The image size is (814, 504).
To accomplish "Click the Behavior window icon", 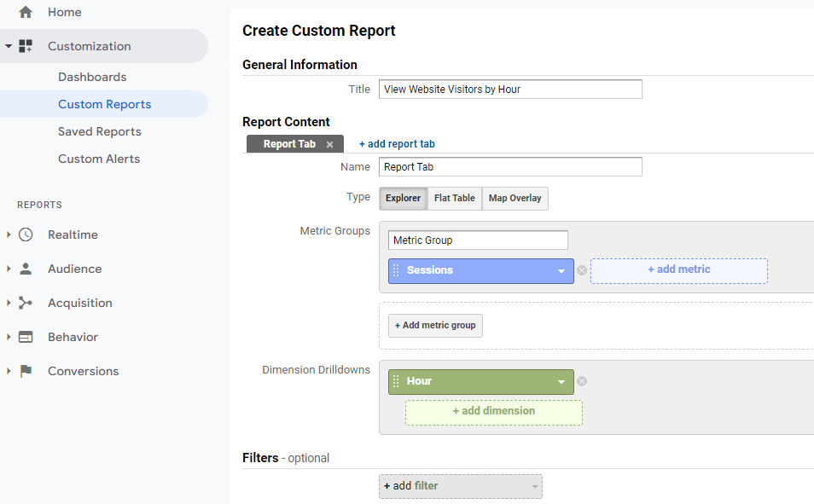I will point(26,338).
